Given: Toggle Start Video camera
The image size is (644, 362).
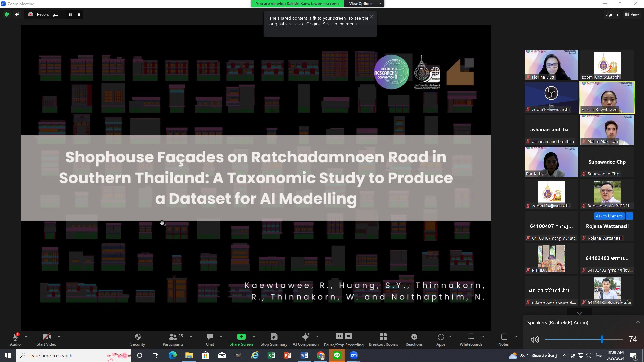Looking at the screenshot, I should [46, 337].
